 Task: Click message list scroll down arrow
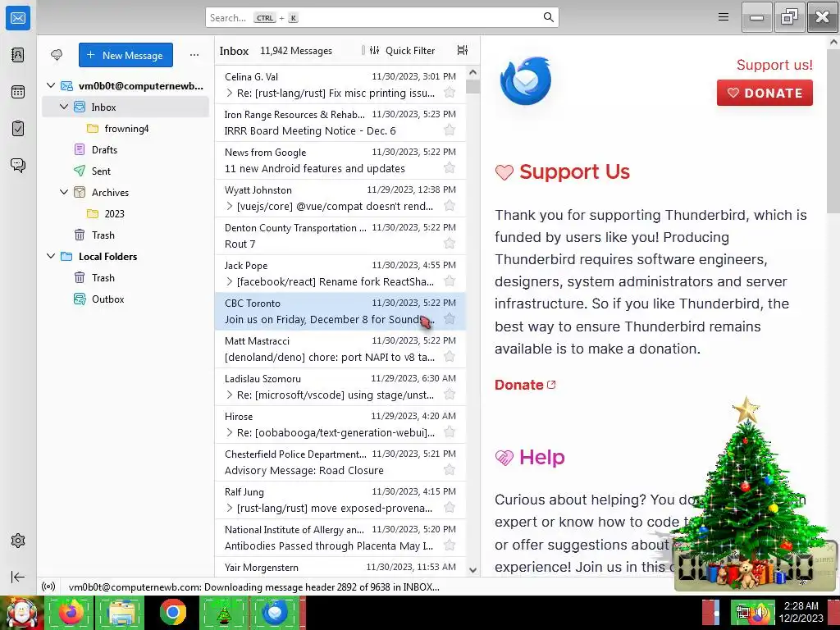[x=472, y=570]
